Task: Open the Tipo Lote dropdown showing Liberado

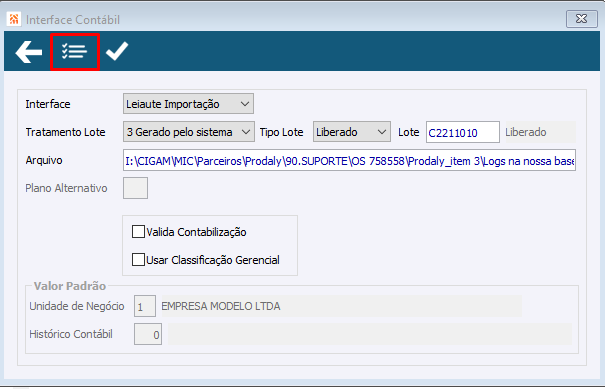Action: (352, 132)
